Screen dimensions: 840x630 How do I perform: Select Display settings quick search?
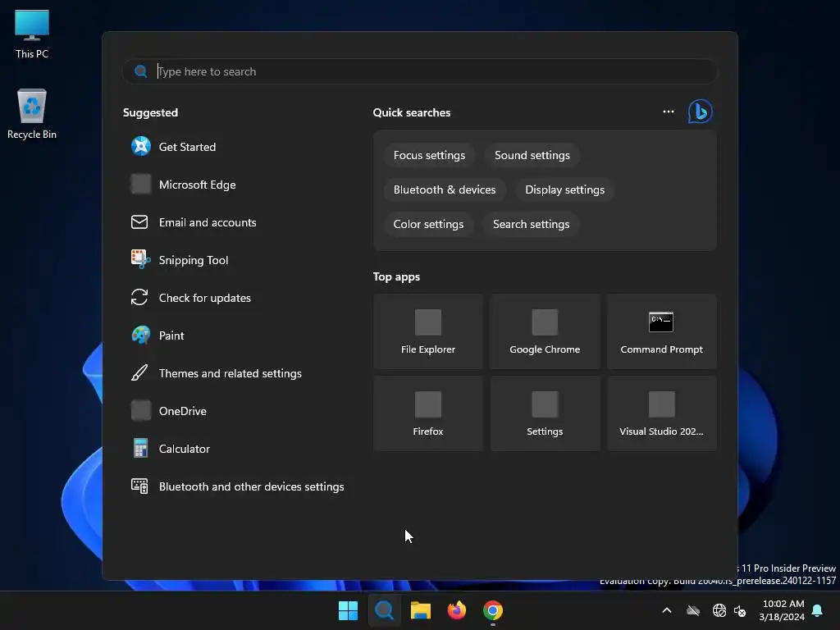click(x=564, y=189)
